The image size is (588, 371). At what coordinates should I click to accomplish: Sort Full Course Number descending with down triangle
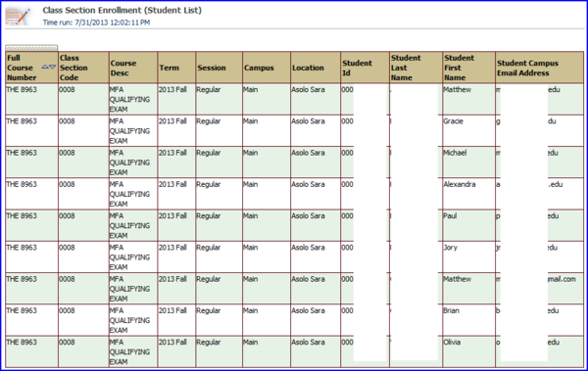(x=53, y=68)
